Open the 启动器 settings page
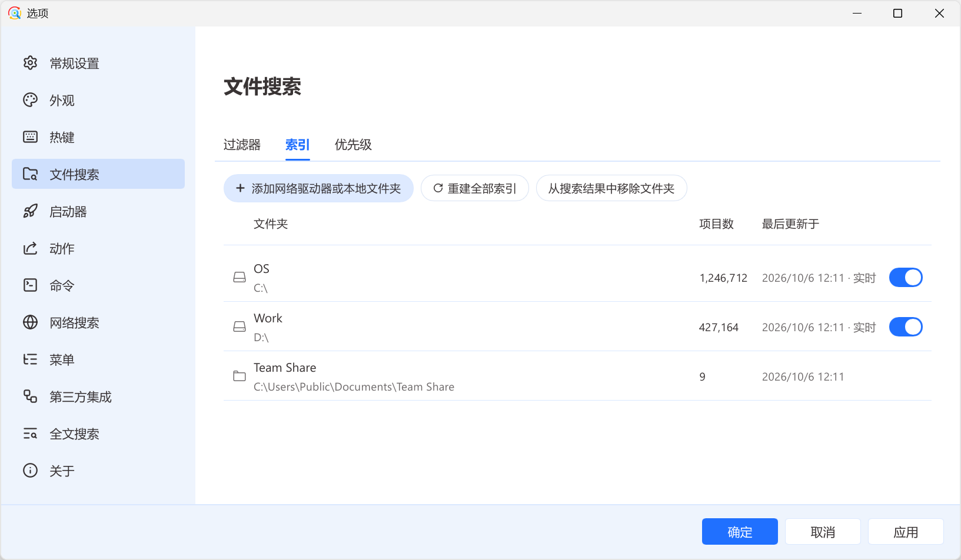The height and width of the screenshot is (560, 961). click(x=98, y=211)
